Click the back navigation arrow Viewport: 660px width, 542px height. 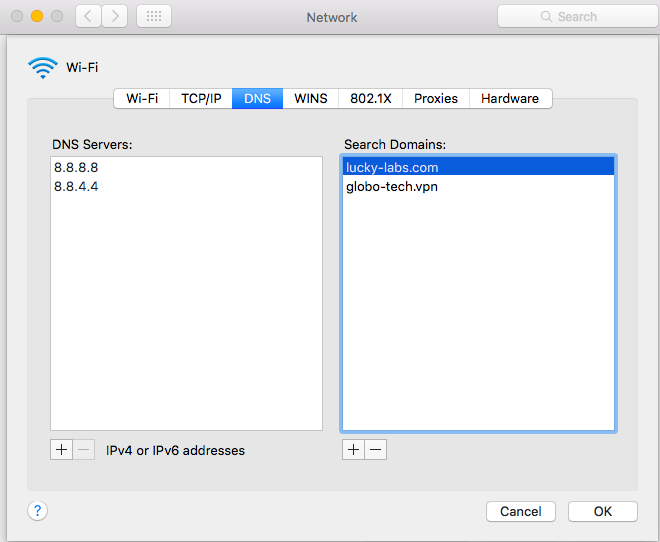pos(88,17)
